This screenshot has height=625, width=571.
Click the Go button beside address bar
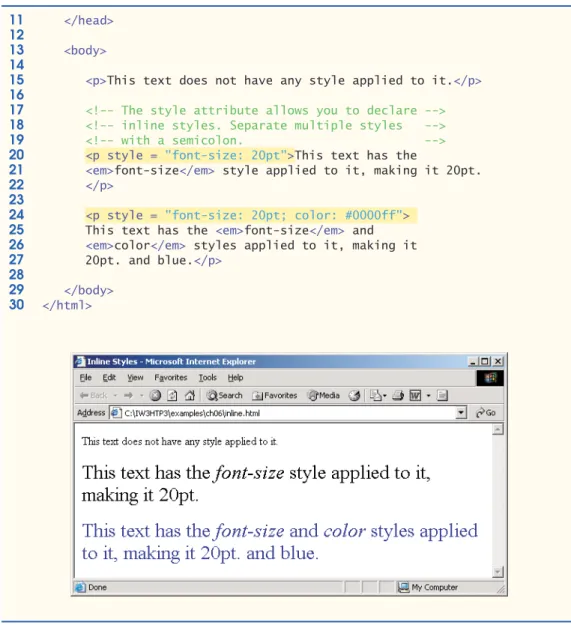486,413
